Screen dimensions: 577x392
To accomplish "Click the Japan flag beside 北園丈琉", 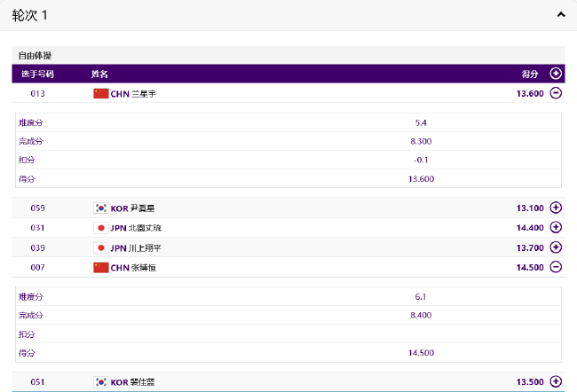I will tap(101, 228).
